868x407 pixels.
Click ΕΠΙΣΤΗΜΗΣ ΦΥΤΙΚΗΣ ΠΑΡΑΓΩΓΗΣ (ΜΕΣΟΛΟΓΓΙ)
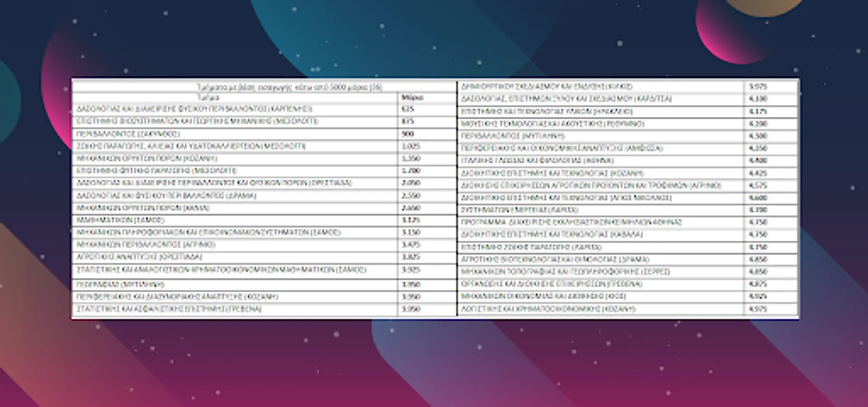pyautogui.click(x=156, y=171)
